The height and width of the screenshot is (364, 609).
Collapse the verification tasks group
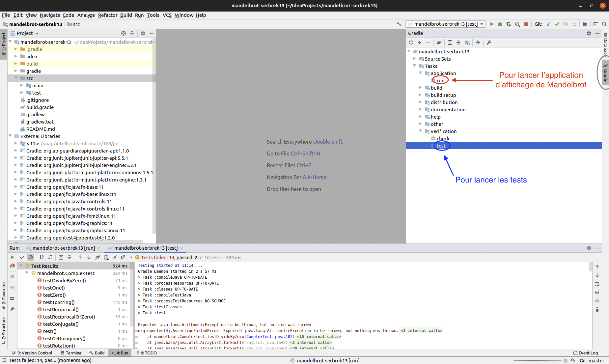coord(420,131)
